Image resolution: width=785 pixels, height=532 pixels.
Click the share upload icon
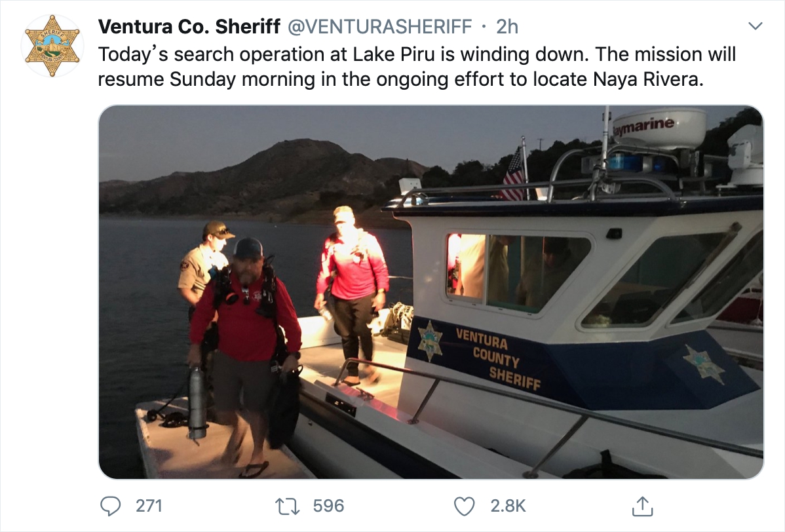coord(641,505)
